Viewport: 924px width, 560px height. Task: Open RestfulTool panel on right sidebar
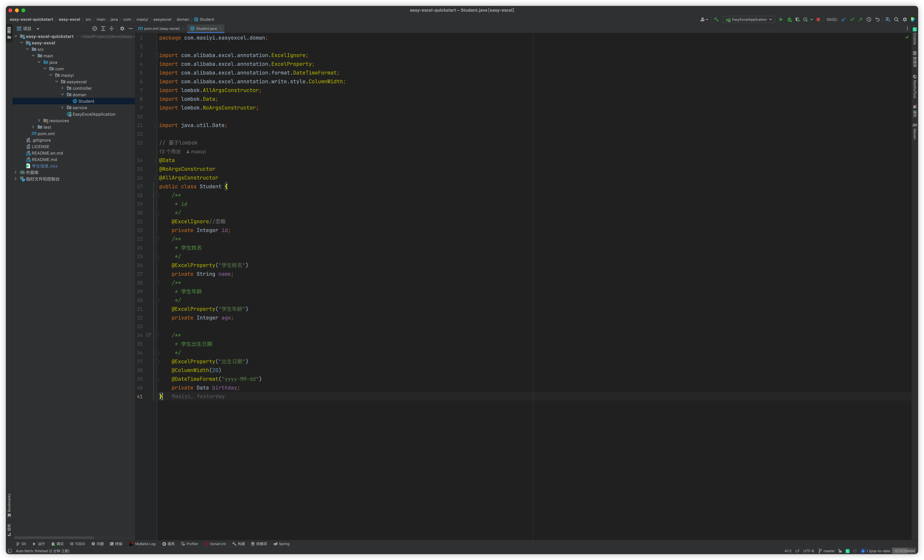tap(915, 86)
